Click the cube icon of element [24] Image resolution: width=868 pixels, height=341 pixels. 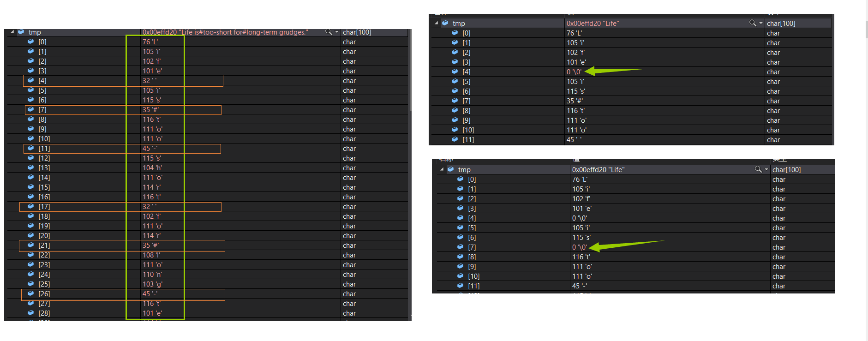tap(30, 274)
